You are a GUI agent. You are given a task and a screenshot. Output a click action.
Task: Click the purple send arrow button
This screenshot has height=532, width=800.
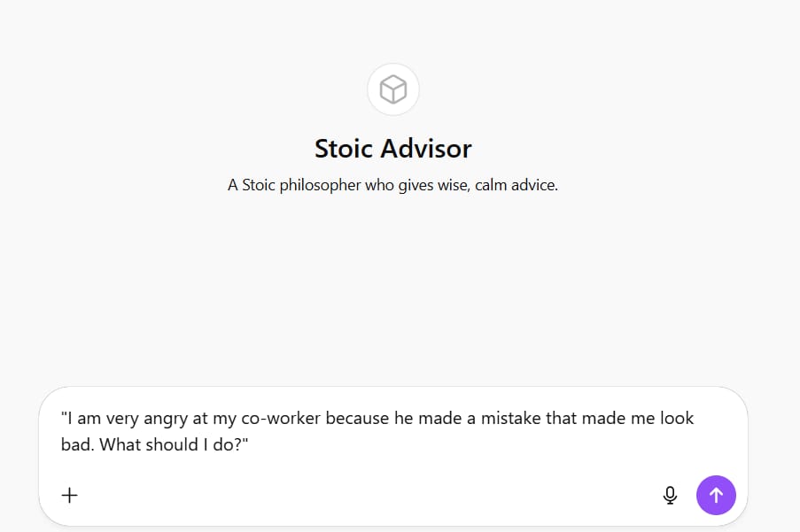[716, 495]
